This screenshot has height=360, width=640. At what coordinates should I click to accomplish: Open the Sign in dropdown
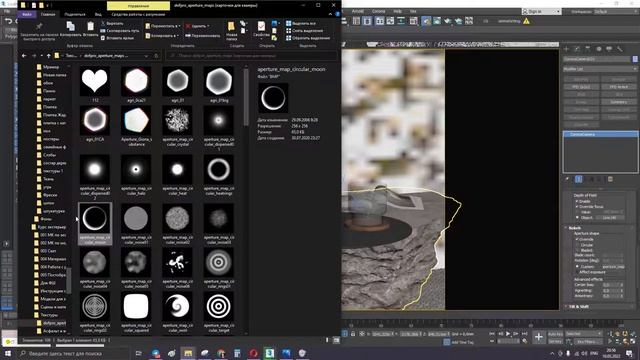tap(542, 11)
